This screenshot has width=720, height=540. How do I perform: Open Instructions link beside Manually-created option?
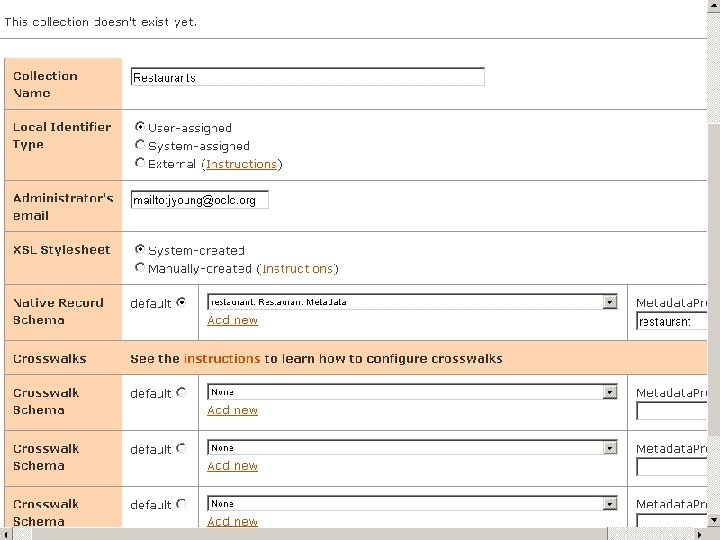tap(297, 269)
